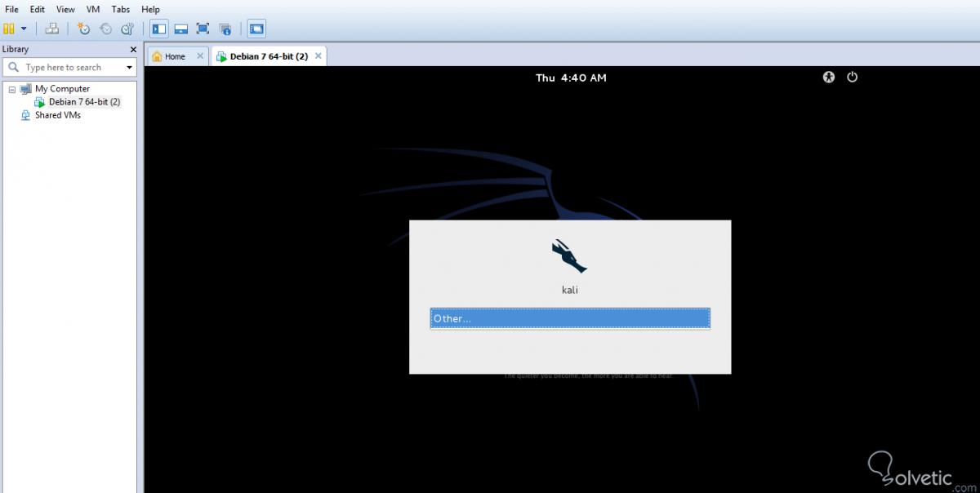Open the Edit menu
The width and height of the screenshot is (980, 493).
pyautogui.click(x=38, y=9)
